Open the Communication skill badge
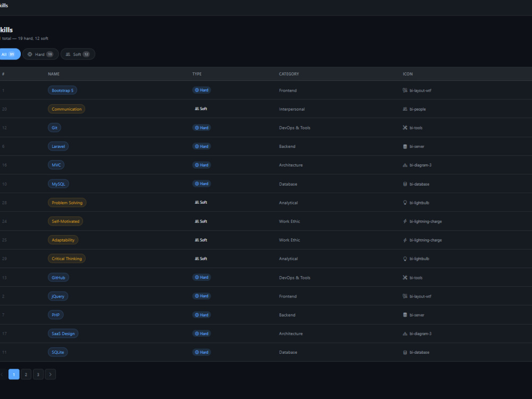Image resolution: width=532 pixels, height=399 pixels. click(66, 109)
